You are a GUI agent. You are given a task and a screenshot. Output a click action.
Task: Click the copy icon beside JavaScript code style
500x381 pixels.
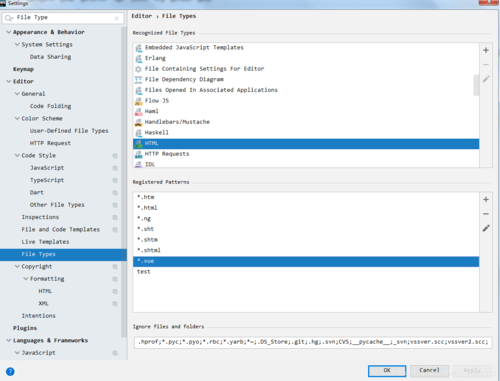coord(115,168)
